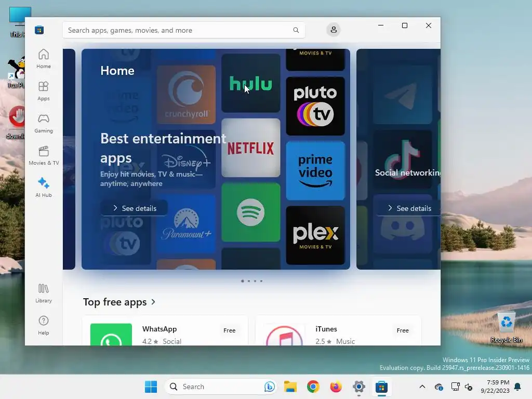Click See details on the Social networking card
Image resolution: width=532 pixels, height=399 pixels.
click(x=409, y=208)
